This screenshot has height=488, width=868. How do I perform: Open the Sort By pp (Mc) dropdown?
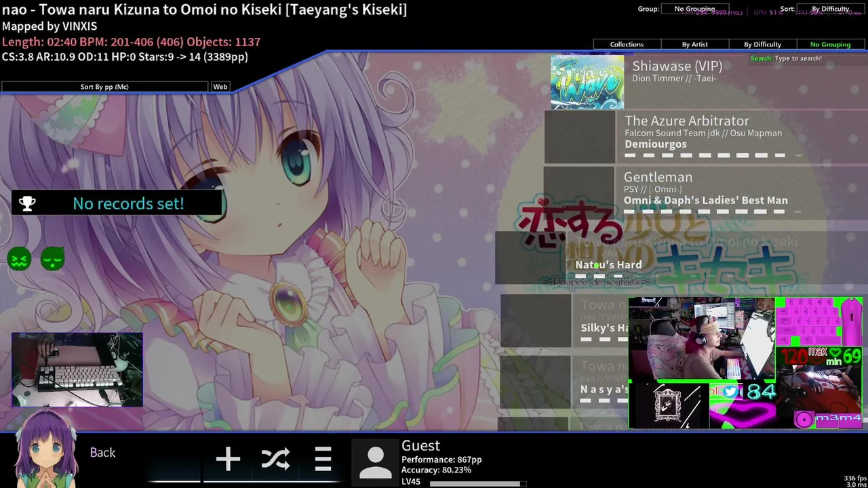(x=104, y=87)
